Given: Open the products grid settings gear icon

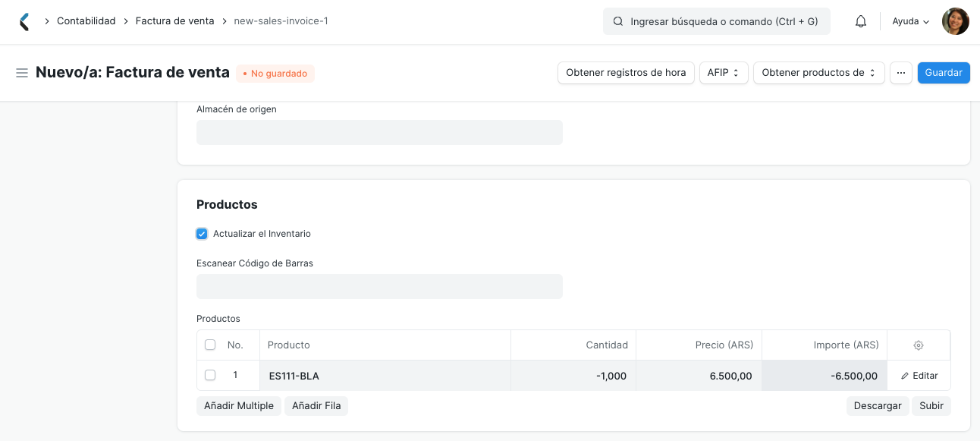Looking at the screenshot, I should 919,345.
